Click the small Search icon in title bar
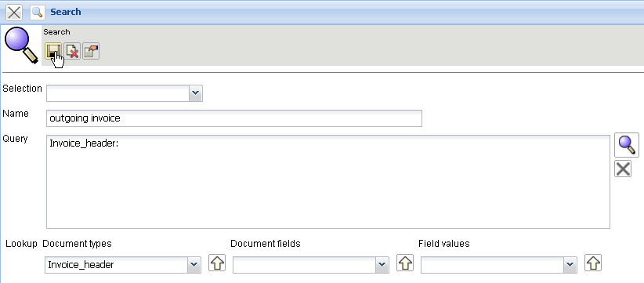Screen dimensions: 644x283 tap(38, 13)
